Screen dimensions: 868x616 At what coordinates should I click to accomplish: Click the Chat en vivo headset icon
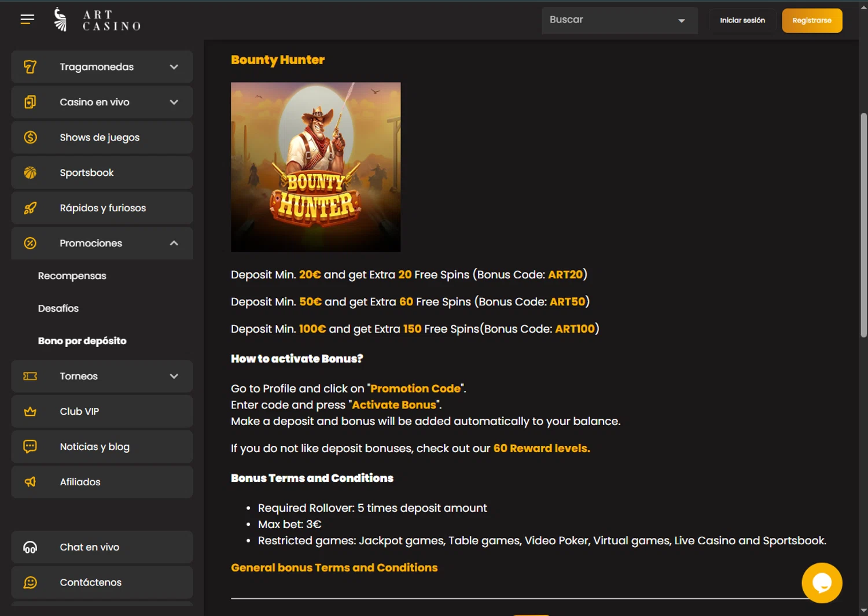[x=30, y=547]
